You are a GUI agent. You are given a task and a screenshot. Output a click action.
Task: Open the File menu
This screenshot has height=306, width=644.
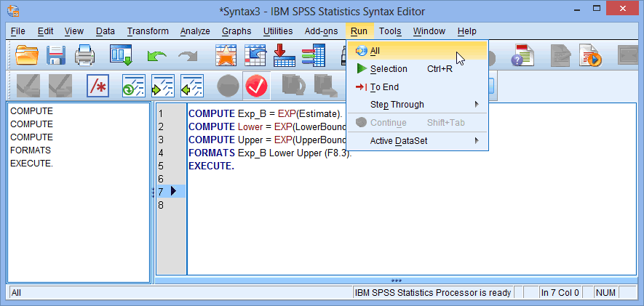tap(18, 31)
